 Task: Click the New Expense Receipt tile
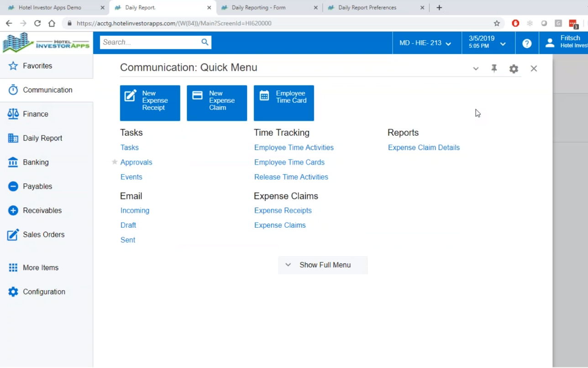[150, 103]
